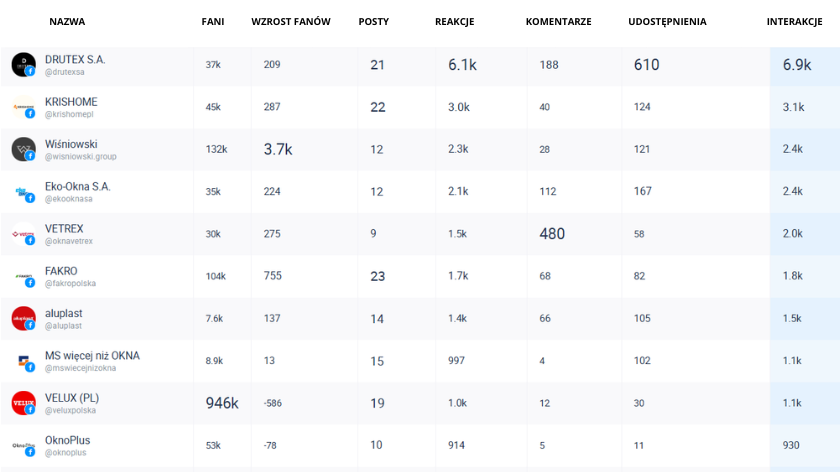Sort by KOMENTARZE column header
The height and width of the screenshot is (472, 840).
click(559, 22)
